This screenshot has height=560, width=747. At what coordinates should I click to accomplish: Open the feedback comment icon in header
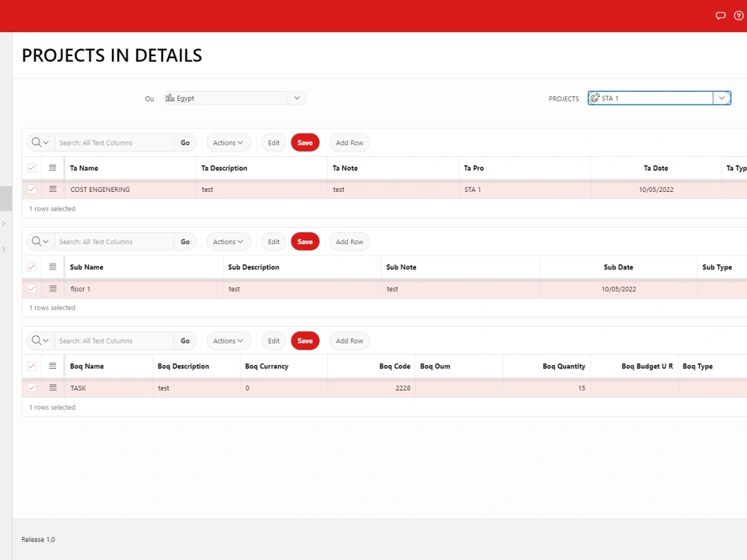(x=720, y=16)
